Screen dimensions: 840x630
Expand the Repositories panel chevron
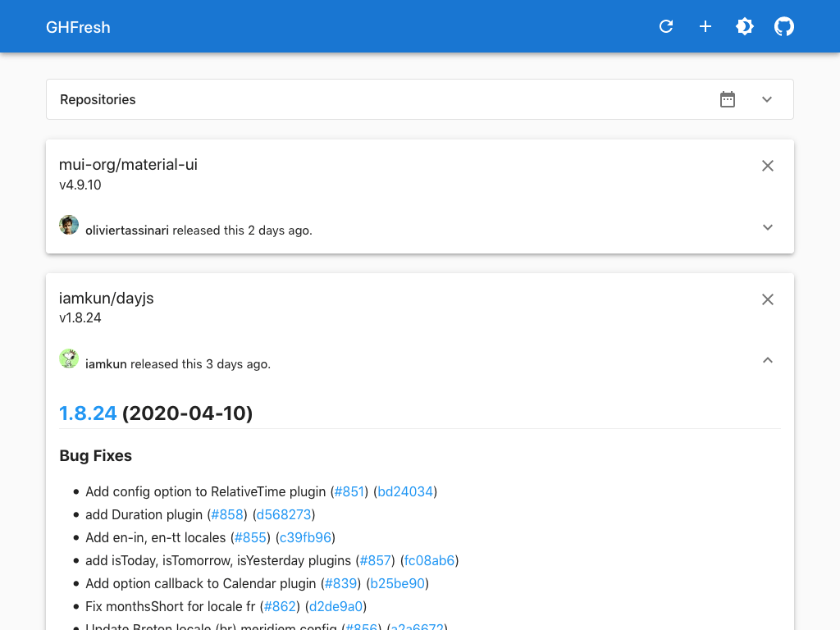click(767, 99)
